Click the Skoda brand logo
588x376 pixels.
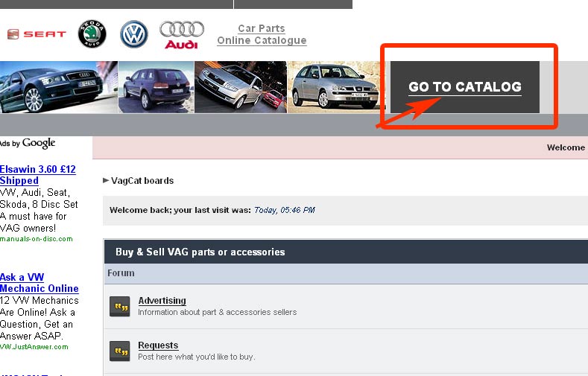point(92,34)
